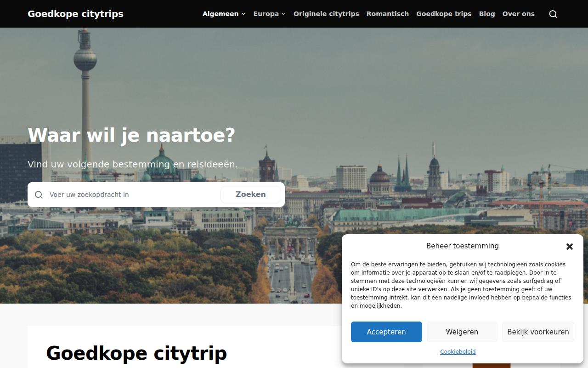Decline cookies with the Weigeren button

[462, 332]
